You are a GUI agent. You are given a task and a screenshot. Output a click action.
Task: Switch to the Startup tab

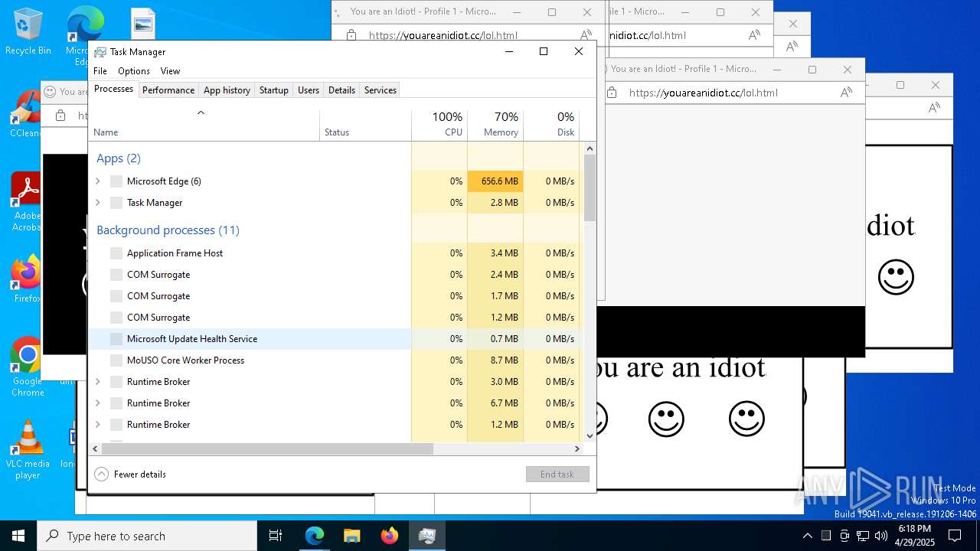273,90
